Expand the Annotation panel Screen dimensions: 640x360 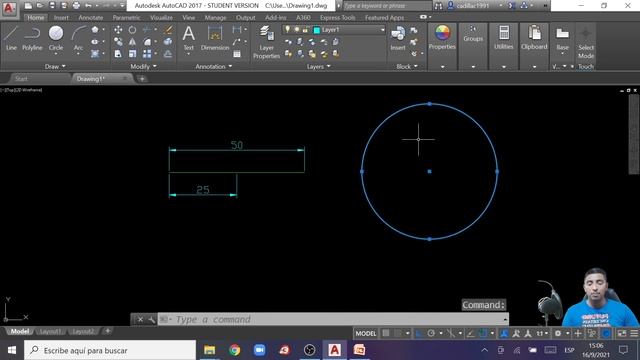(x=213, y=66)
